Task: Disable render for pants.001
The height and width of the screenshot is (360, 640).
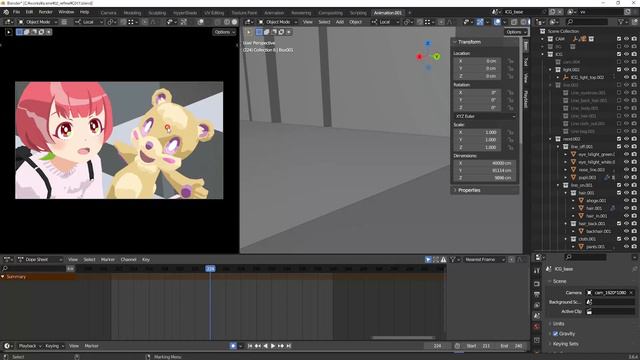Action: [634, 247]
